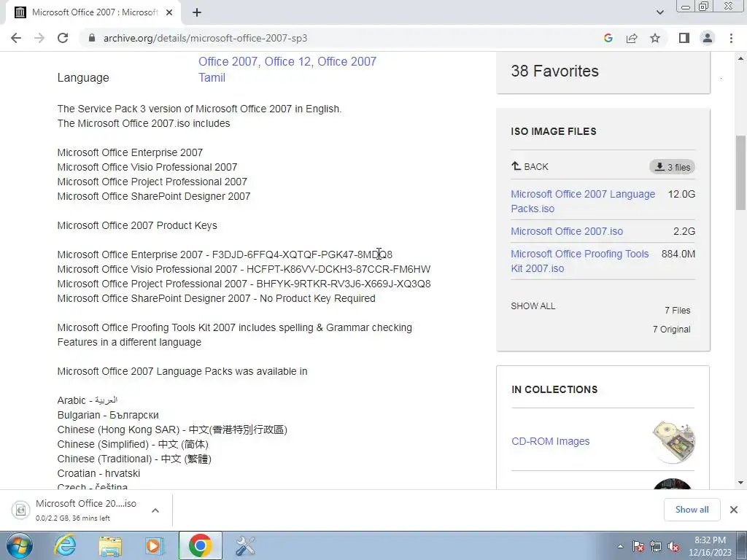This screenshot has width=747, height=560.
Task: Click the scrollbar up arrow
Action: pos(741,58)
